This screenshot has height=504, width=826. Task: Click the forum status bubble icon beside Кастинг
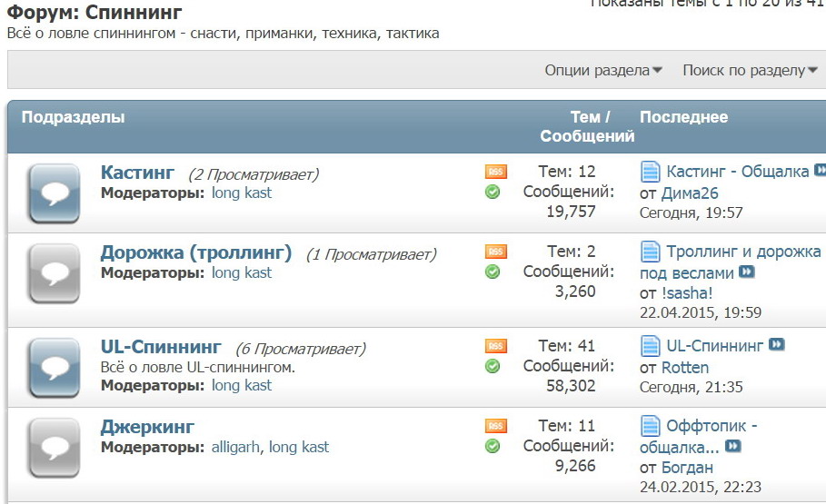(x=55, y=193)
